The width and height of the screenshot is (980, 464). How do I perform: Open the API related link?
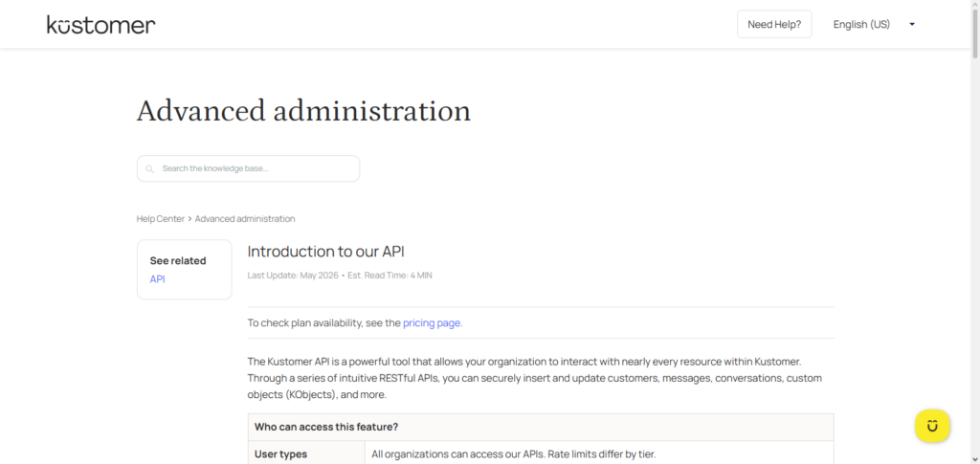point(158,279)
